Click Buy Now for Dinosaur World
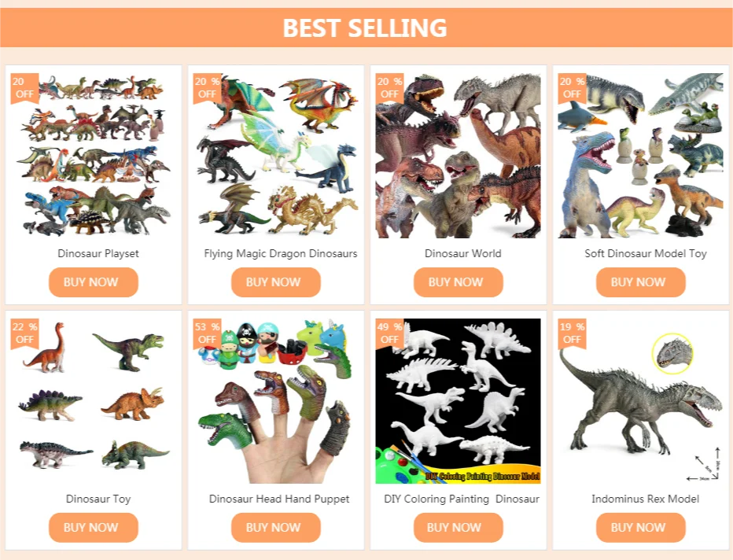 (458, 282)
